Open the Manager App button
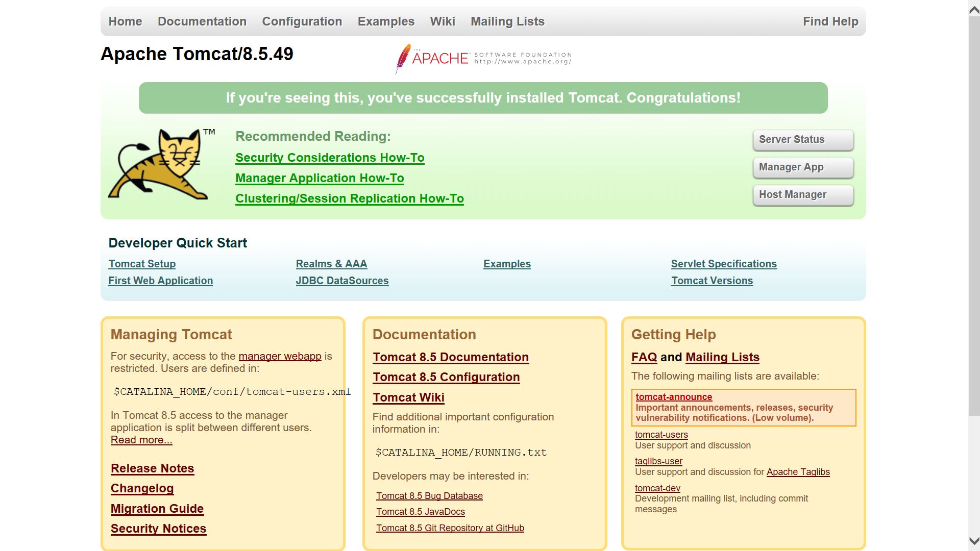This screenshot has width=980, height=551. coord(802,167)
